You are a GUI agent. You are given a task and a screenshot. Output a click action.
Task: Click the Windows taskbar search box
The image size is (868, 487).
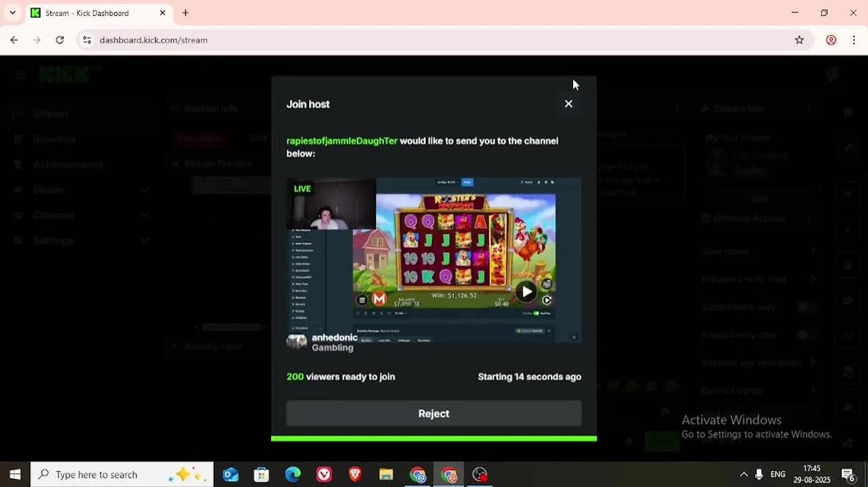point(122,474)
